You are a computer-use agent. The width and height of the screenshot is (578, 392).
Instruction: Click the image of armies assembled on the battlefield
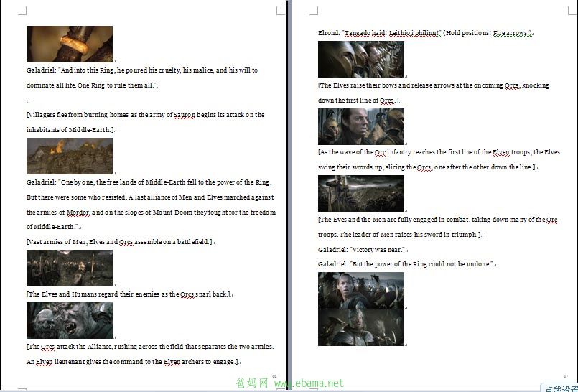click(x=70, y=269)
